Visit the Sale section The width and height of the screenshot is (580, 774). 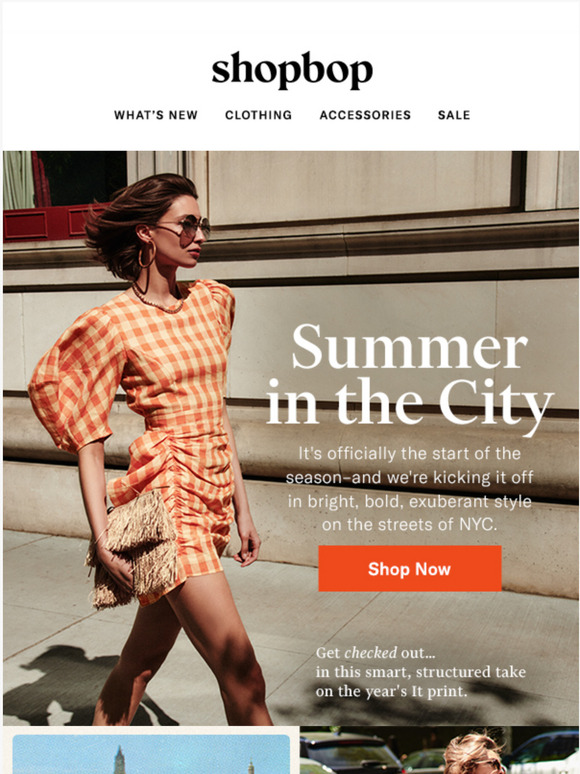click(x=454, y=115)
